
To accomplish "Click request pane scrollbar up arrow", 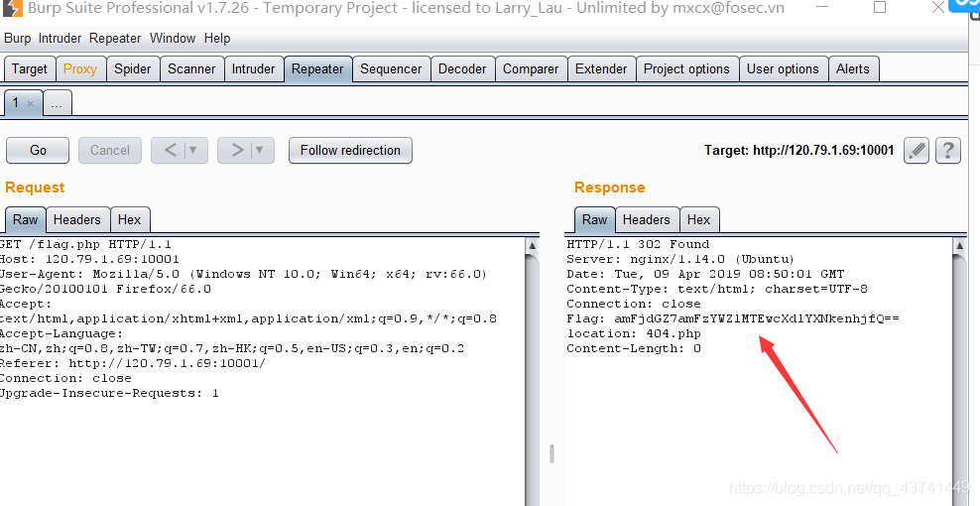I will click(532, 245).
